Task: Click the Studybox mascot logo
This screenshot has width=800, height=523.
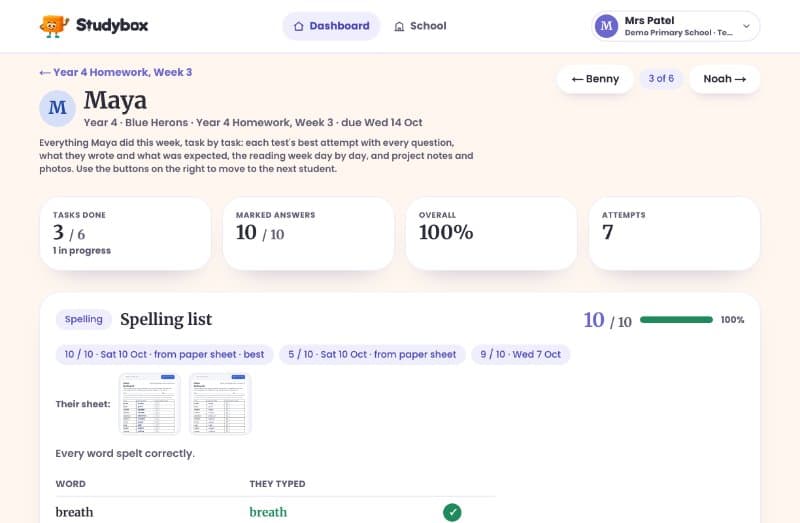Action: pyautogui.click(x=54, y=26)
